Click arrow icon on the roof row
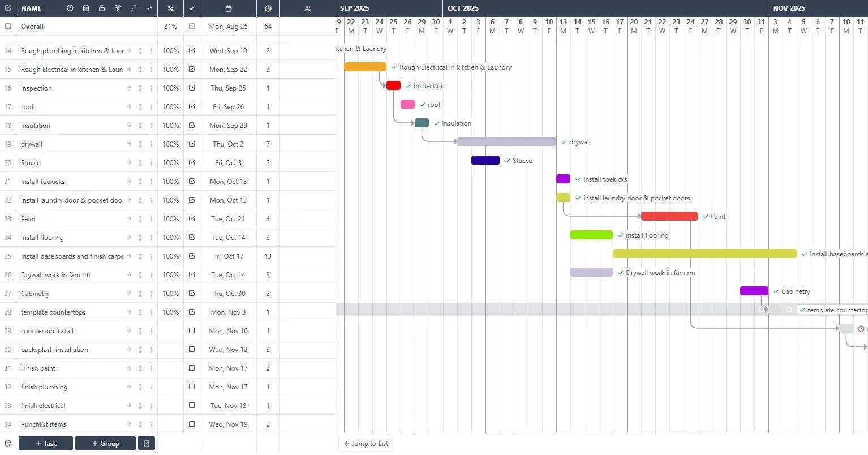This screenshot has height=455, width=868. pyautogui.click(x=129, y=106)
